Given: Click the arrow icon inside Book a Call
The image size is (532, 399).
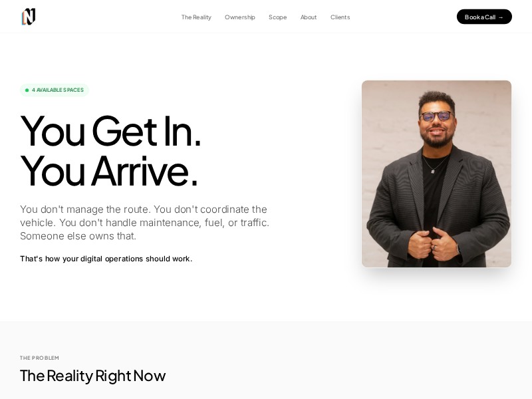Looking at the screenshot, I should [501, 17].
